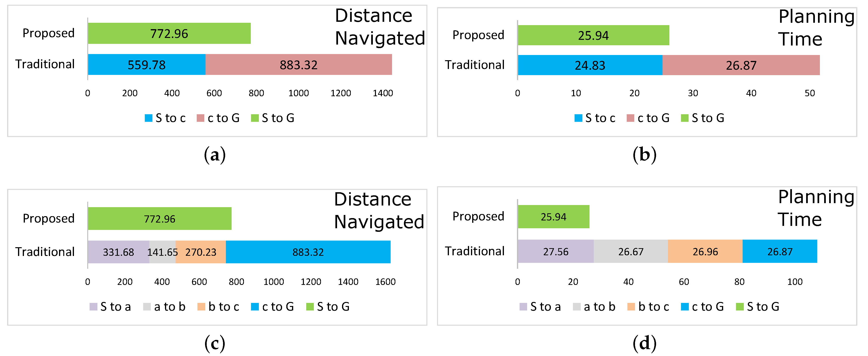Select the blue 559.78 bar segment
868x356 pixels.
point(146,65)
